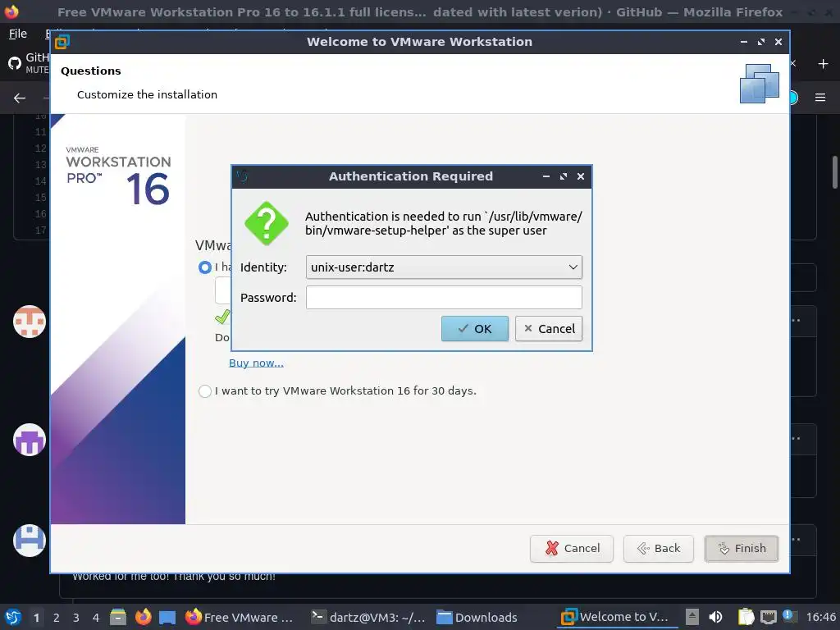Switch to workspace 3
Viewport: 840px width, 630px height.
[76, 618]
